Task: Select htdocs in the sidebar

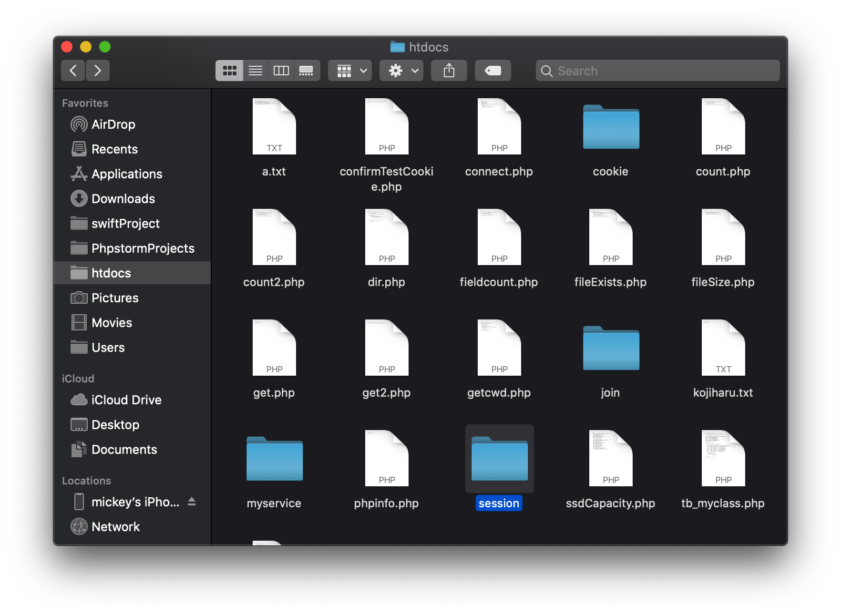Action: point(132,273)
